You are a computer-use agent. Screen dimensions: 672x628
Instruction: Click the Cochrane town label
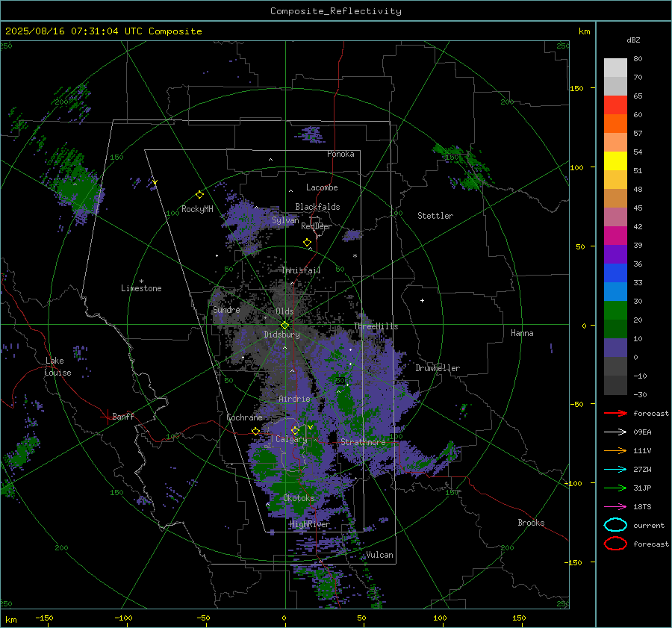coord(244,417)
